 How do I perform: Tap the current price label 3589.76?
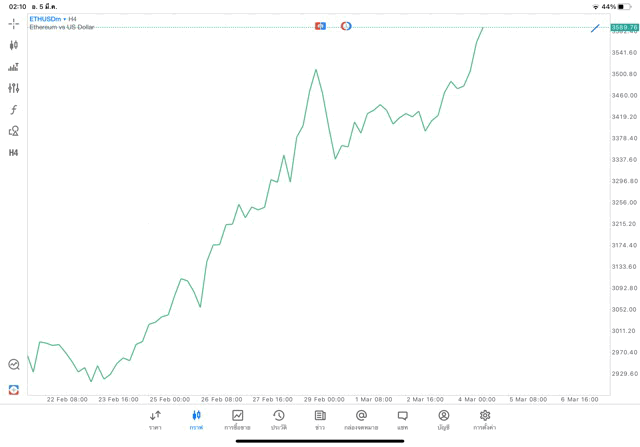[624, 28]
